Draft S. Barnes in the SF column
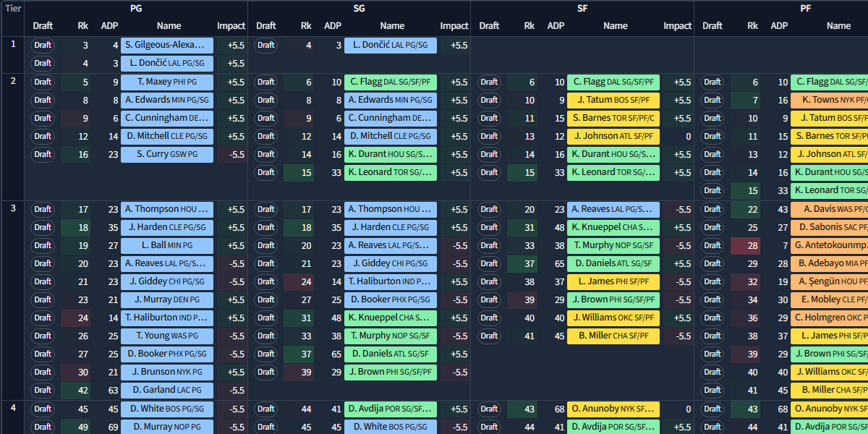Screen dimensions: 868x434 489,119
